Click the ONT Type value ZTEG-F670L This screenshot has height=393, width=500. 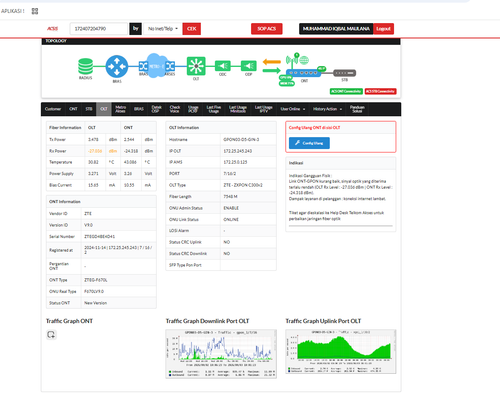[x=96, y=280]
